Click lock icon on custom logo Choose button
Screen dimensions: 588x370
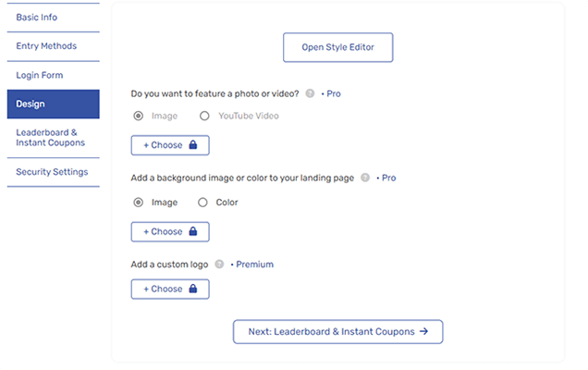tap(193, 289)
